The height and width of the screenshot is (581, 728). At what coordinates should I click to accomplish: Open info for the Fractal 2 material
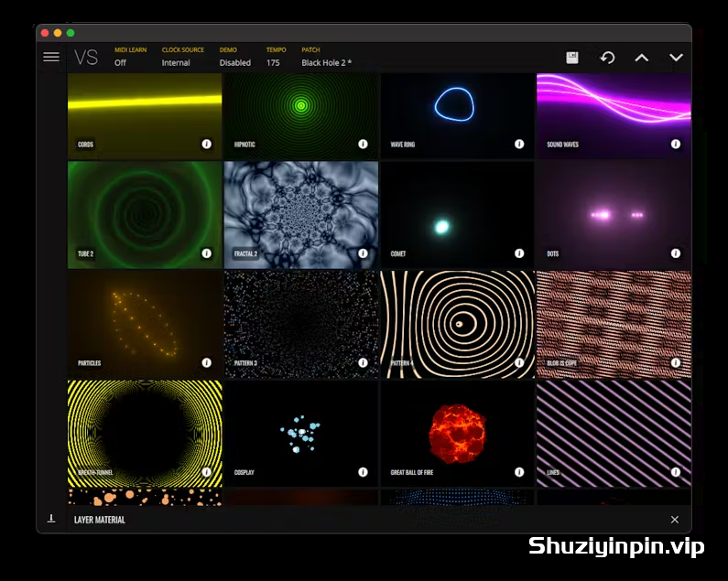tap(363, 253)
